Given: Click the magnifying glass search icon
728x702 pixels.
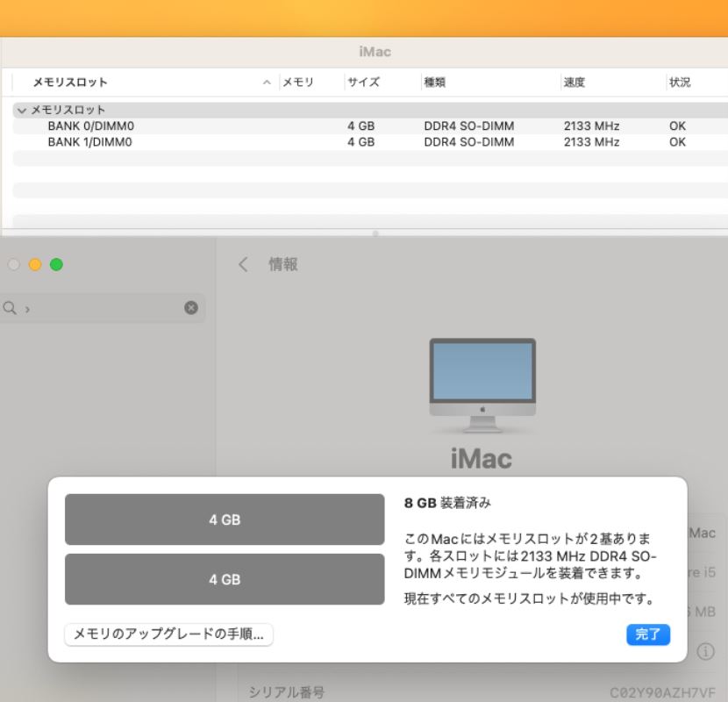Looking at the screenshot, I should point(10,307).
